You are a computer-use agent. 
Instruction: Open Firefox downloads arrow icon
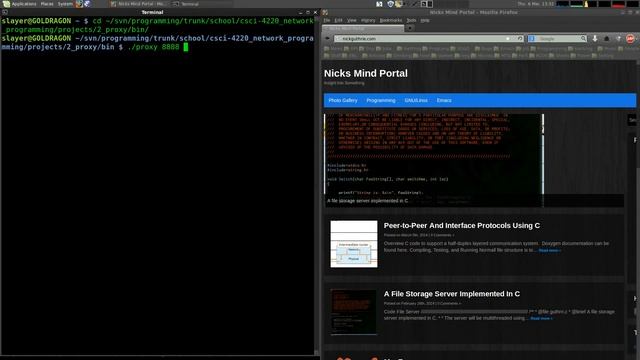pos(595,38)
